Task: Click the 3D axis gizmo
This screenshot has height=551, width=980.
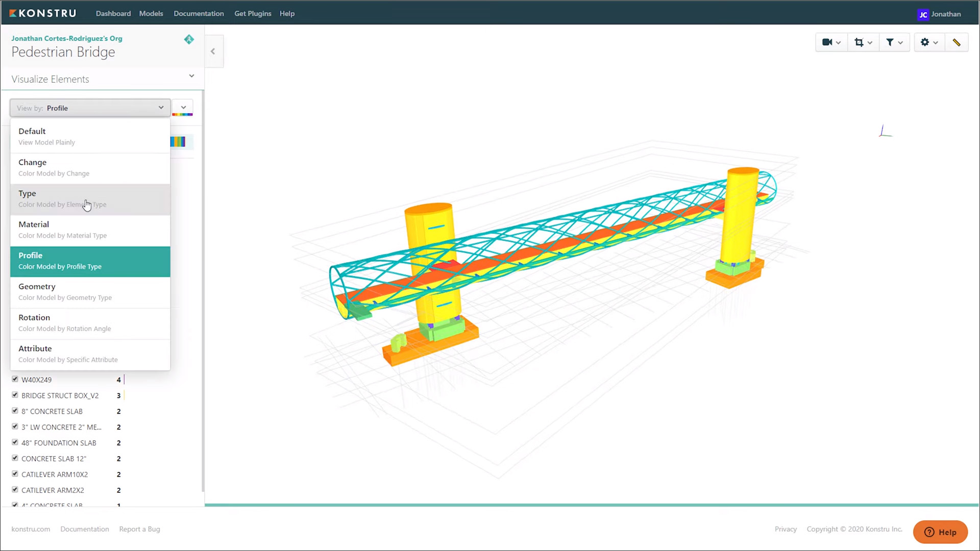Action: (885, 131)
